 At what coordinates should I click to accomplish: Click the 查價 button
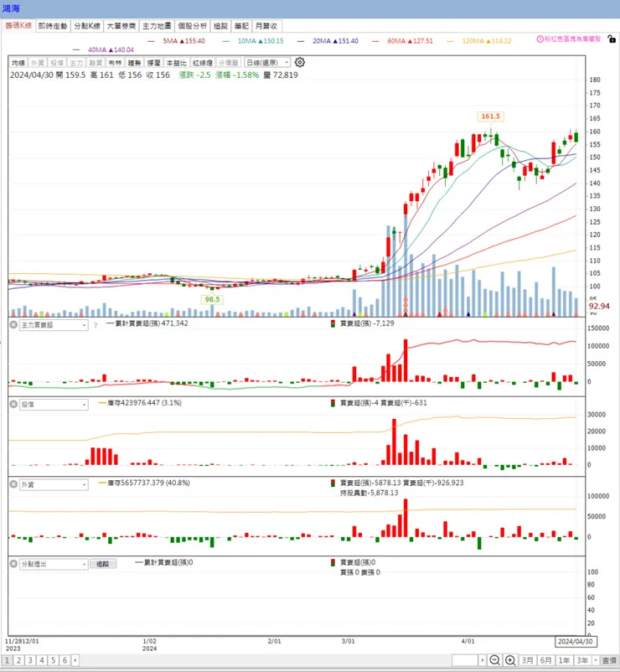click(609, 660)
